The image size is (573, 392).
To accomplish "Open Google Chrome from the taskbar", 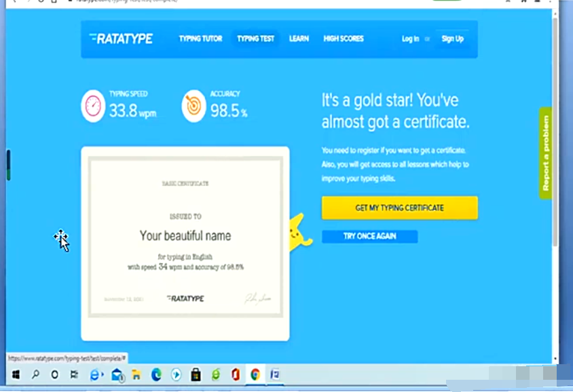I will coord(255,374).
